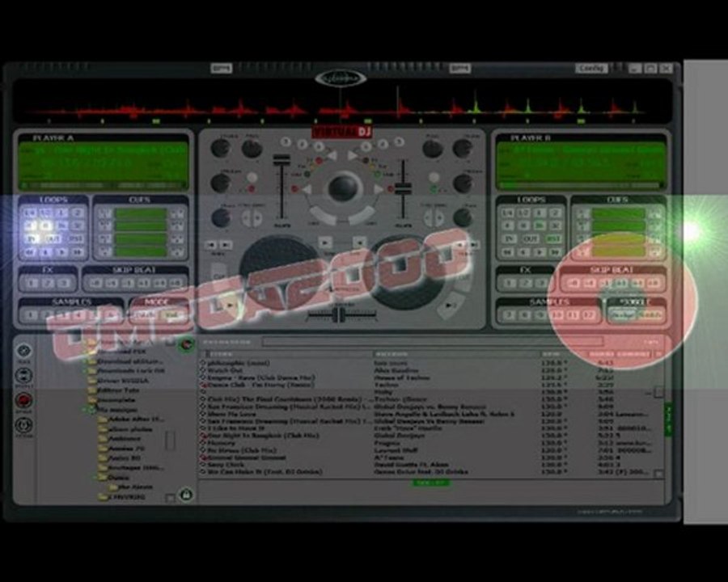This screenshot has height=582, width=728.
Task: Play sample 7 in Player B
Action: (510, 315)
